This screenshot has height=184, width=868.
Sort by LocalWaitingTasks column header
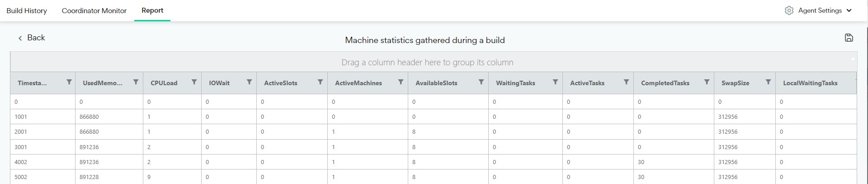click(810, 83)
